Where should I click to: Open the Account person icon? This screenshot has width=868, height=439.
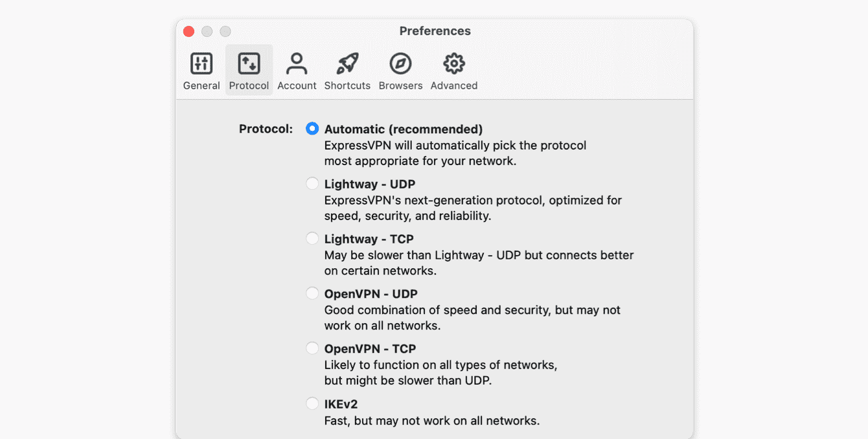[297, 64]
